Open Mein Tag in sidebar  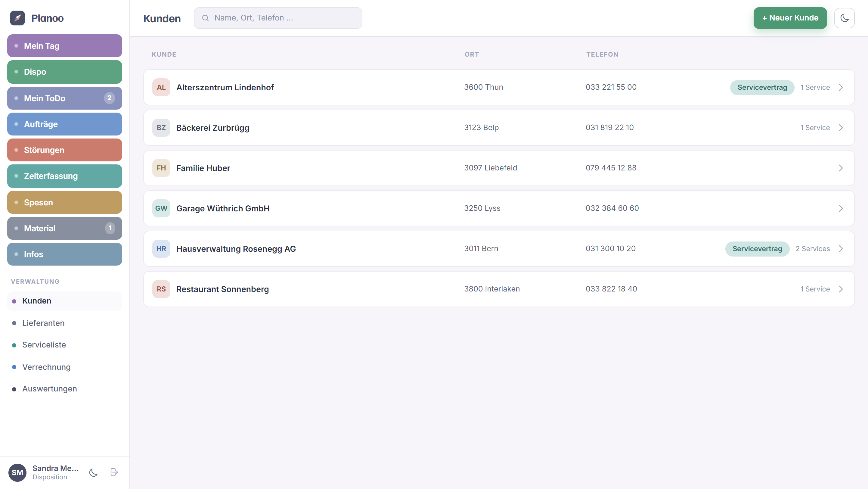click(65, 46)
